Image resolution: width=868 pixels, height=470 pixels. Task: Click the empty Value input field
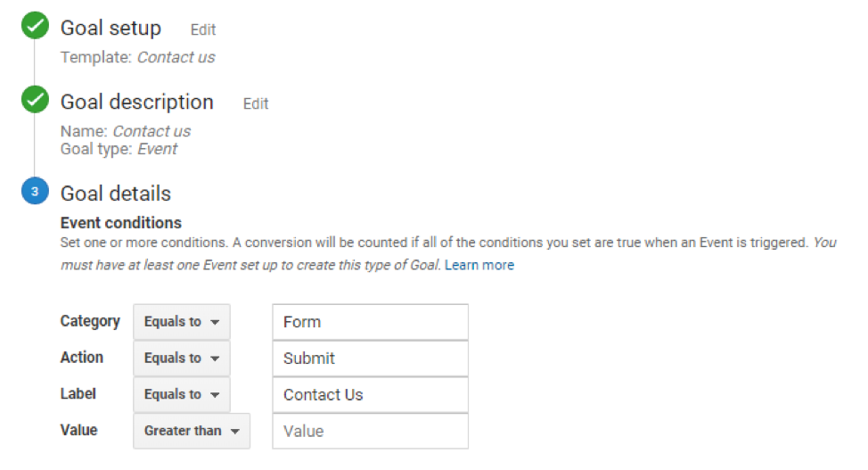pos(371,431)
